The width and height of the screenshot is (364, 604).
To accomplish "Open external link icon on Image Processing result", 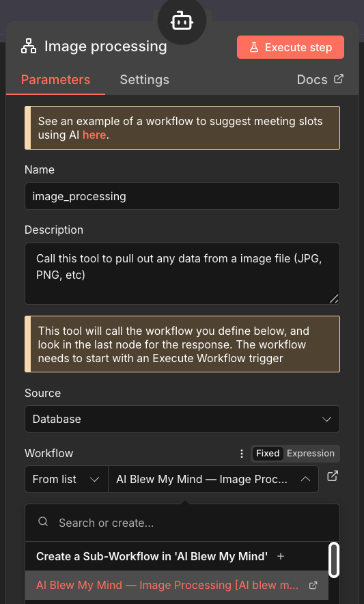I will pyautogui.click(x=313, y=585).
